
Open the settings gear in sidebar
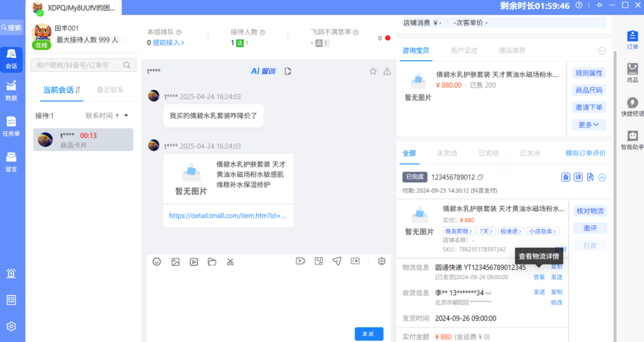pos(11,326)
